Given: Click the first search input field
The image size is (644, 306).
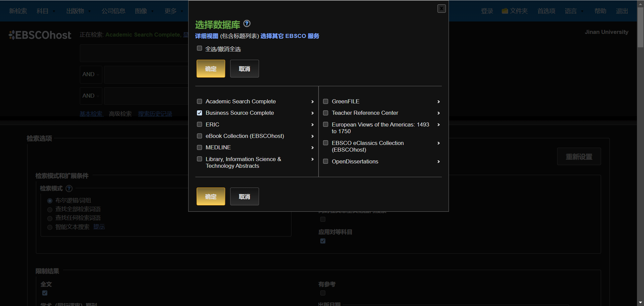Looking at the screenshot, I should tap(134, 53).
